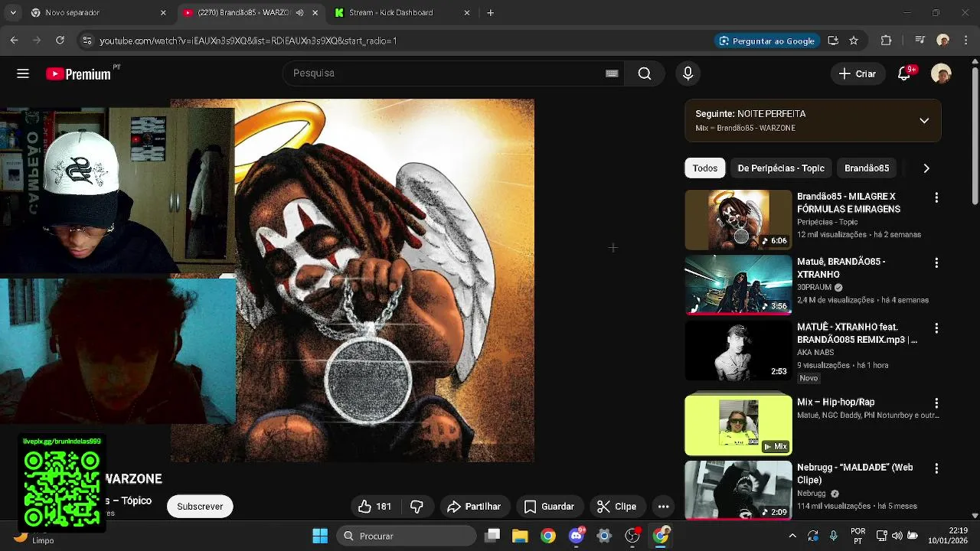Show hidden system tray icons

[792, 536]
